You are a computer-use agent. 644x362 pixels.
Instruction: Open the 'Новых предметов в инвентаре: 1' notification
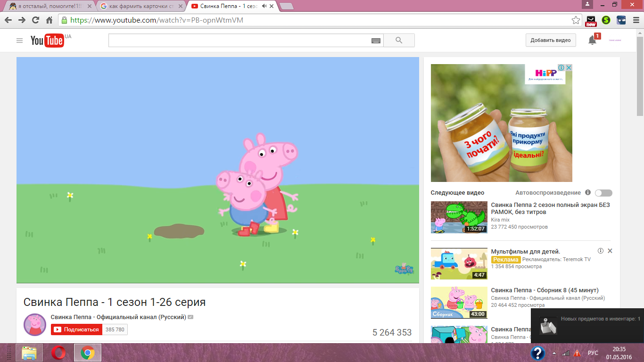587,325
